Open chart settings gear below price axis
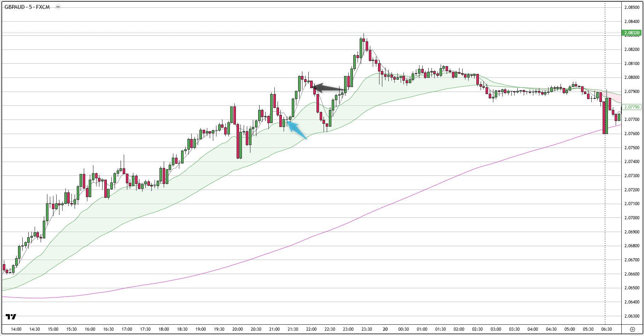 (x=632, y=329)
